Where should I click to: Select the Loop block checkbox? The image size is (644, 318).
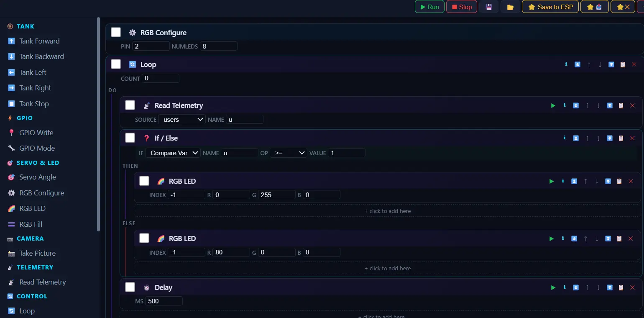click(x=116, y=64)
